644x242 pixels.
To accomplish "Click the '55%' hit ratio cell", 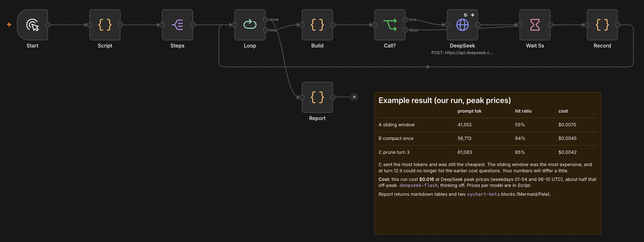I will pos(520,125).
